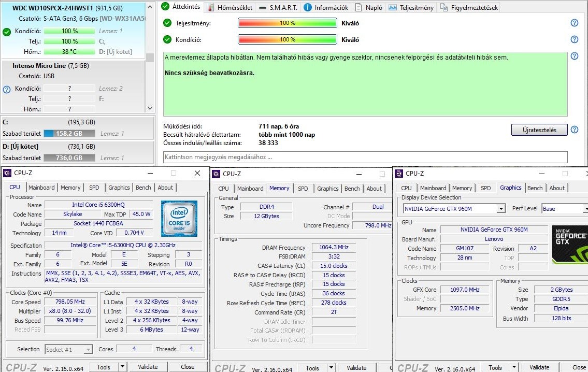Select Intenso Micro Line disk entry
The height and width of the screenshot is (372, 588).
(73, 86)
